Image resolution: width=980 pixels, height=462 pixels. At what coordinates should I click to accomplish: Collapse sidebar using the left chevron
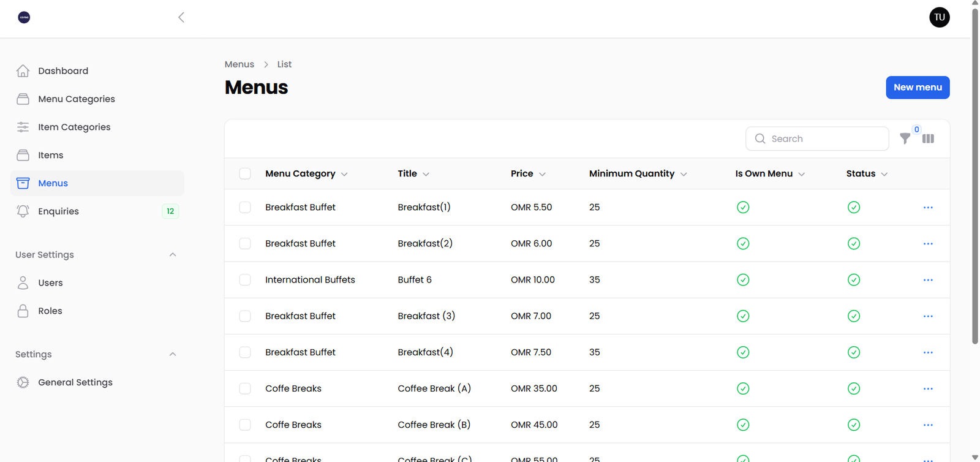tap(181, 17)
